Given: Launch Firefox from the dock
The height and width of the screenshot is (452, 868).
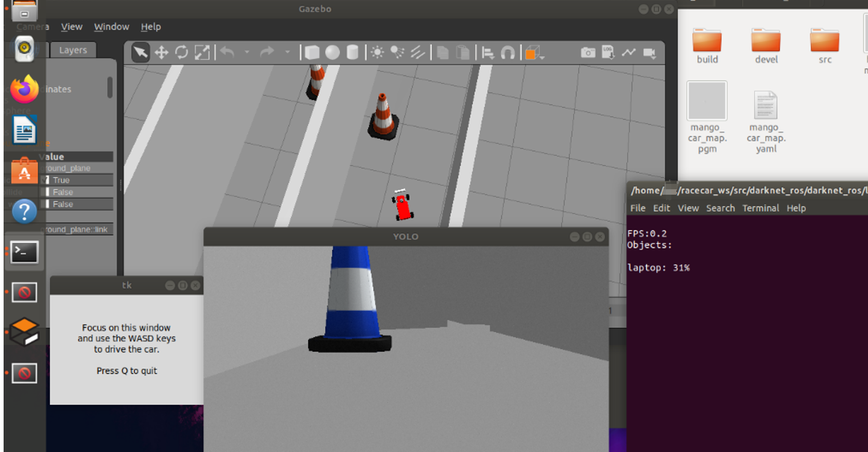Looking at the screenshot, I should coord(24,89).
